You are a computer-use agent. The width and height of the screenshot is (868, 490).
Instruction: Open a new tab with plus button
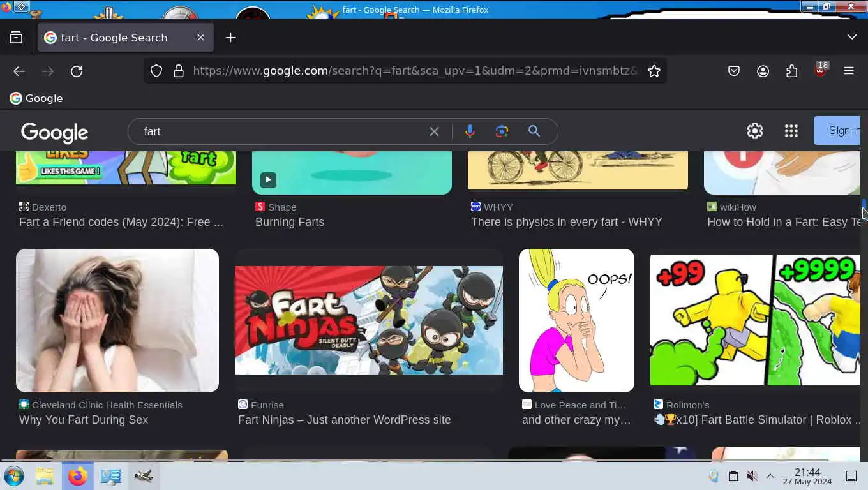pos(230,38)
